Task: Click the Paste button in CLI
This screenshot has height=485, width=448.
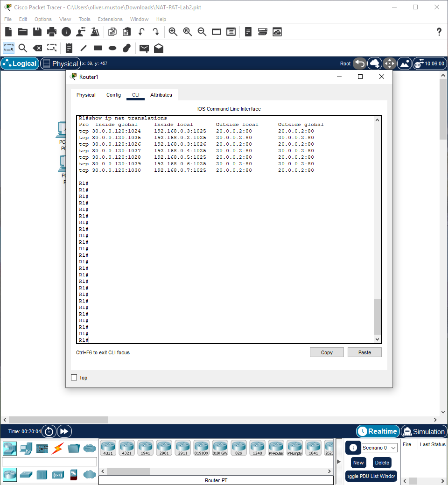Action: (x=364, y=352)
